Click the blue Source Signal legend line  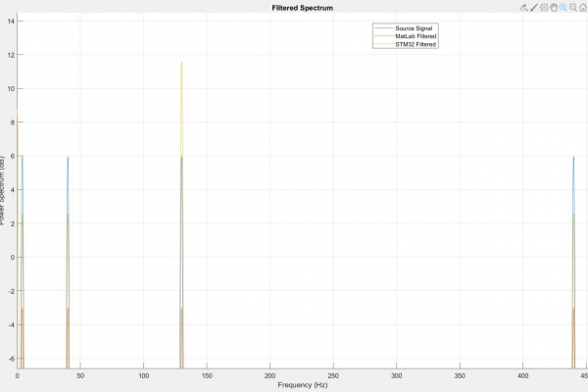pos(384,28)
